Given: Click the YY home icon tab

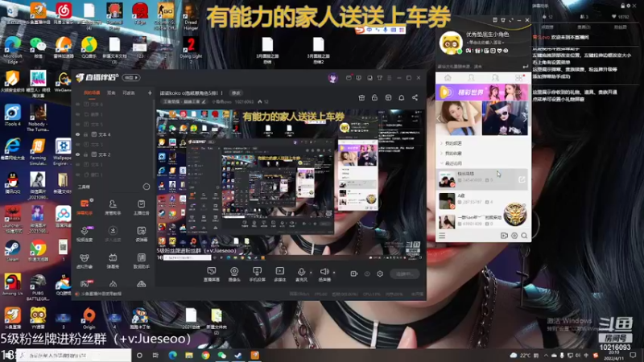Looking at the screenshot, I should [x=448, y=77].
